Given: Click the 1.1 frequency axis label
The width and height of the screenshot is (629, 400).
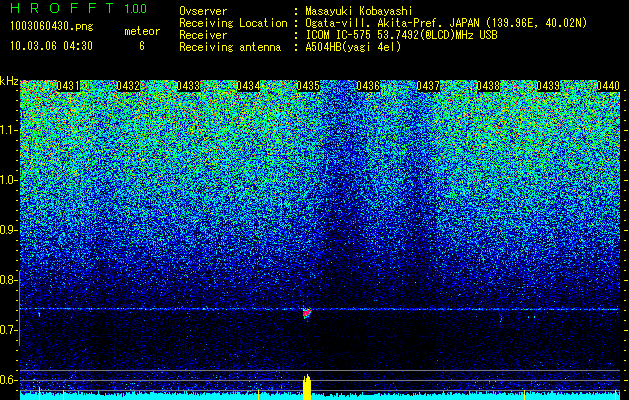Looking at the screenshot, I should (x=8, y=130).
